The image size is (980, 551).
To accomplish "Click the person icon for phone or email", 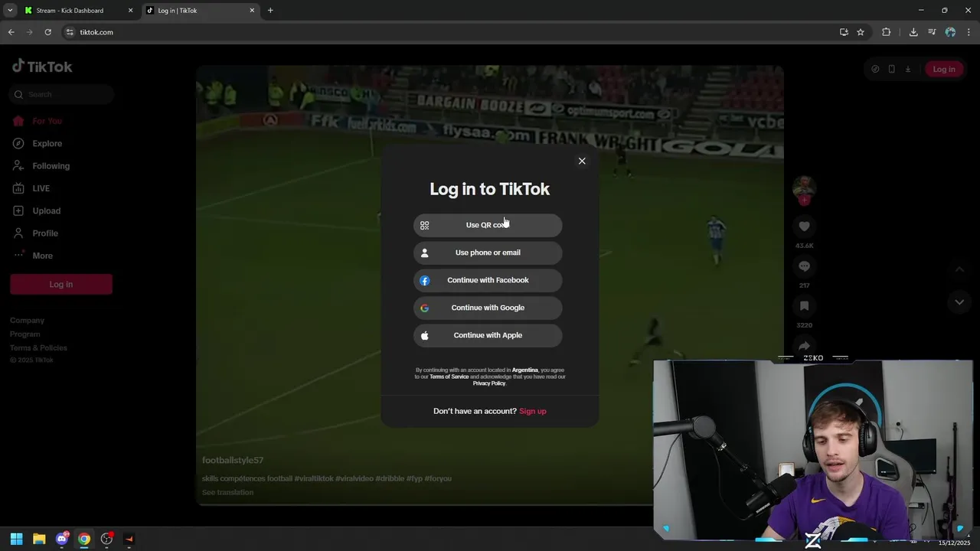I will click(x=425, y=253).
